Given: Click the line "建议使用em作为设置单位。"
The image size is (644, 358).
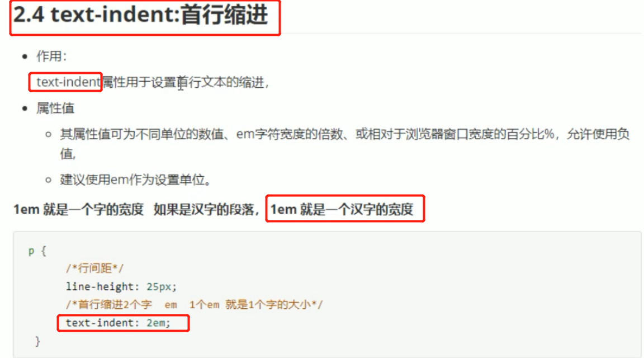Looking at the screenshot, I should (136, 180).
